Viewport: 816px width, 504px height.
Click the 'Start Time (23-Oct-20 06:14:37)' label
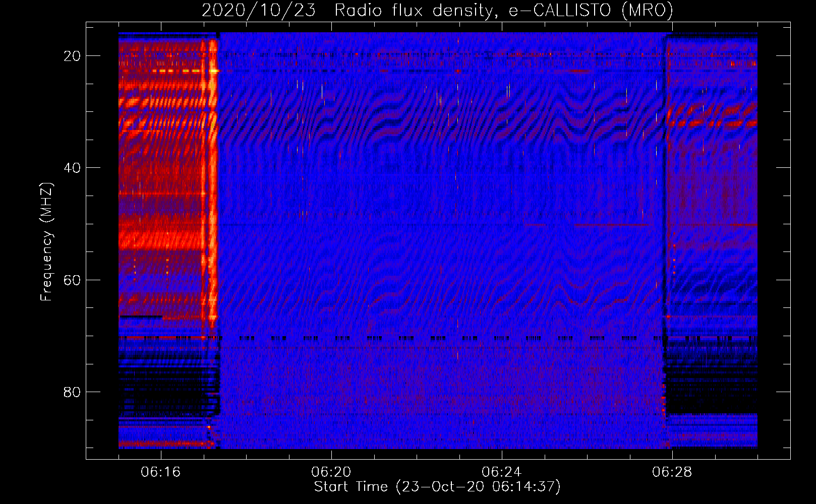pos(437,487)
